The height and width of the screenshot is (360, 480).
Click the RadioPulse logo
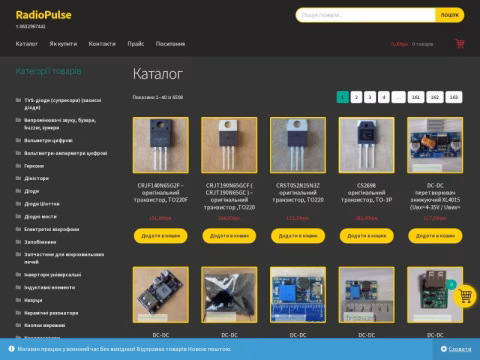click(44, 15)
